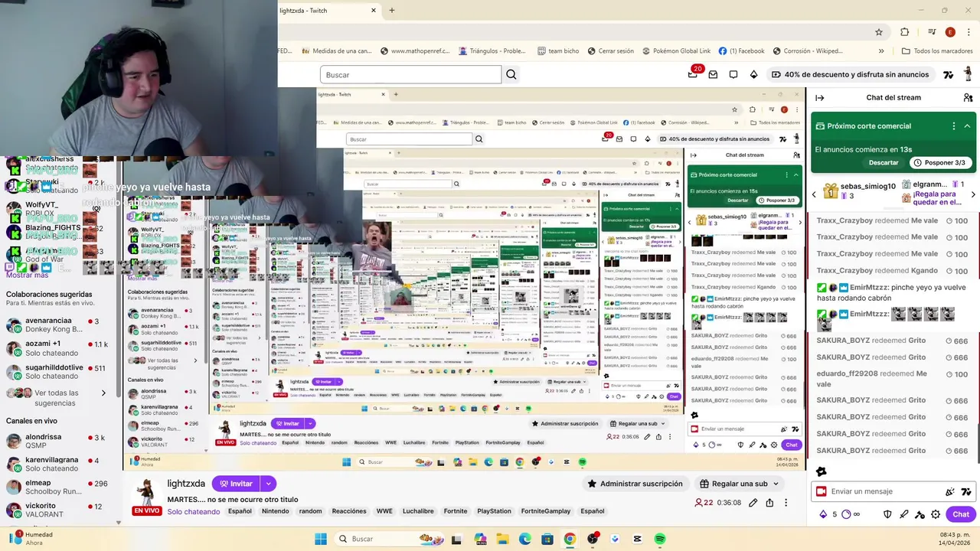
Task: Open the Shield Mode icon
Action: click(x=888, y=514)
